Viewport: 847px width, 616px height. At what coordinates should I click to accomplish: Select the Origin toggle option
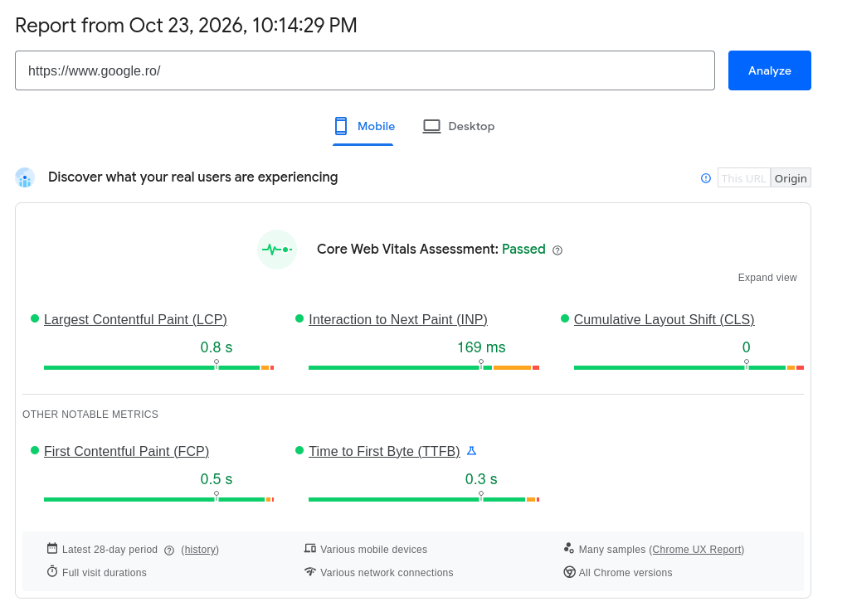click(791, 178)
